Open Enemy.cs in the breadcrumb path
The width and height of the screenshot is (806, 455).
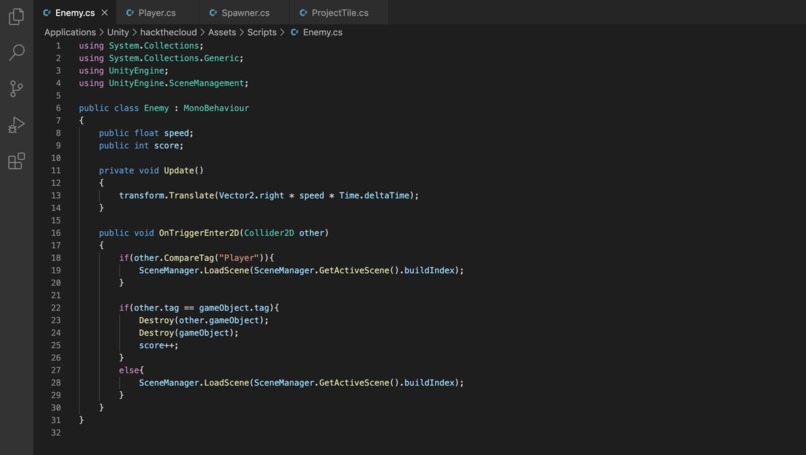pyautogui.click(x=322, y=32)
